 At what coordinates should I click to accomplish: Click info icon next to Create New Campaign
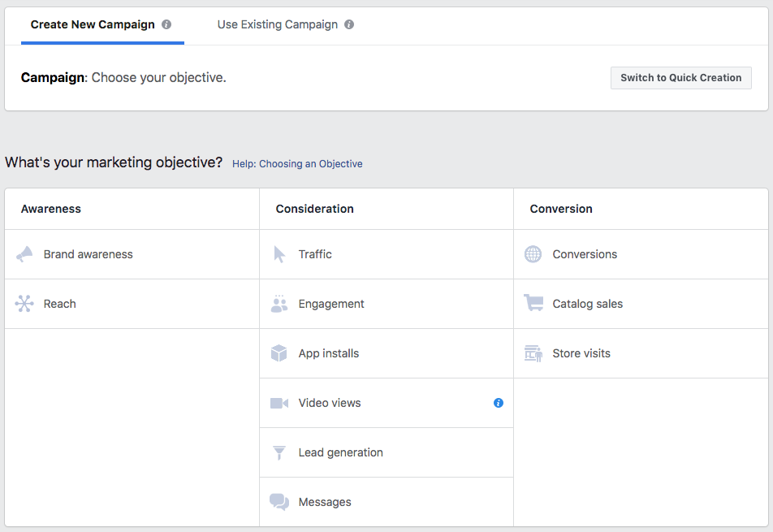click(166, 24)
